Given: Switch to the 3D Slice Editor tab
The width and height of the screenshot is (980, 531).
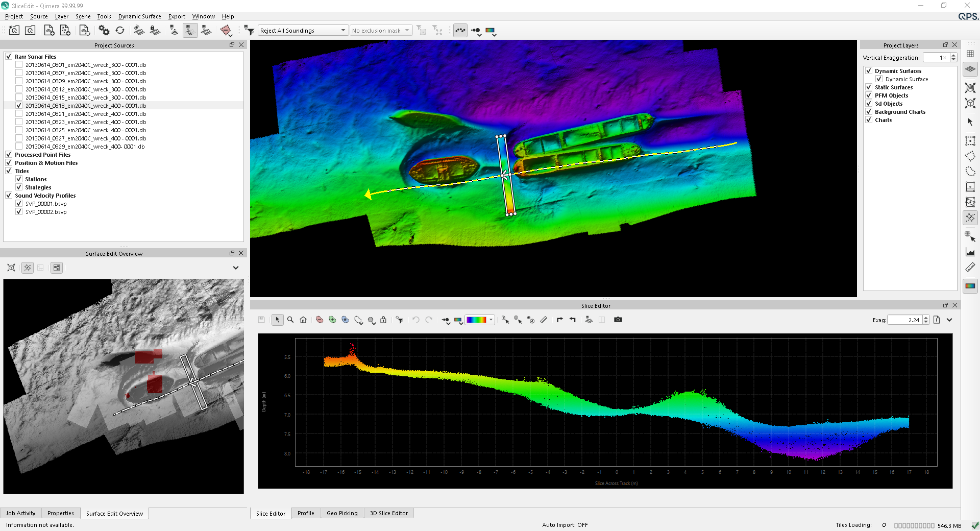Looking at the screenshot, I should coord(388,513).
